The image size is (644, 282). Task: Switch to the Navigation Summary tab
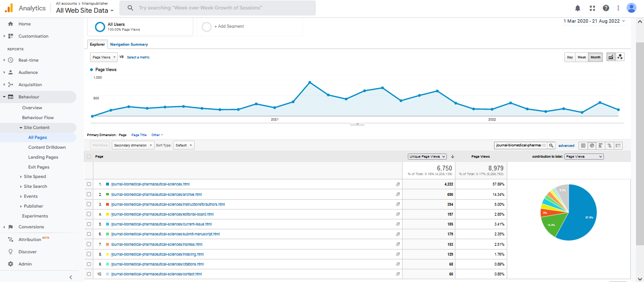click(x=129, y=44)
